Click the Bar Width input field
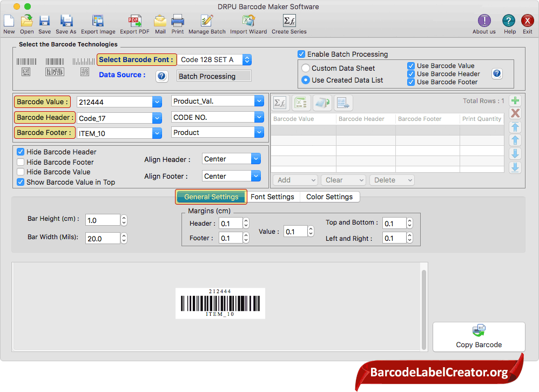The height and width of the screenshot is (392, 539). tap(103, 239)
